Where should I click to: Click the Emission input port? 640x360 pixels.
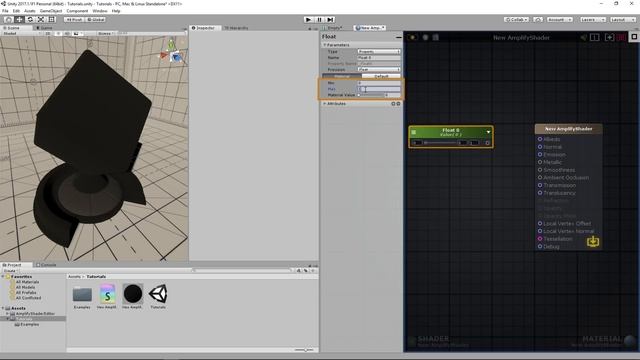click(540, 155)
